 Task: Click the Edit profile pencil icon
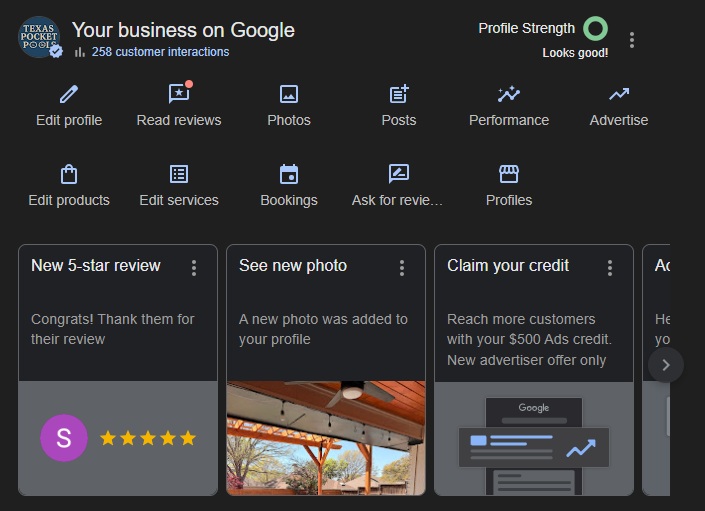coord(68,95)
